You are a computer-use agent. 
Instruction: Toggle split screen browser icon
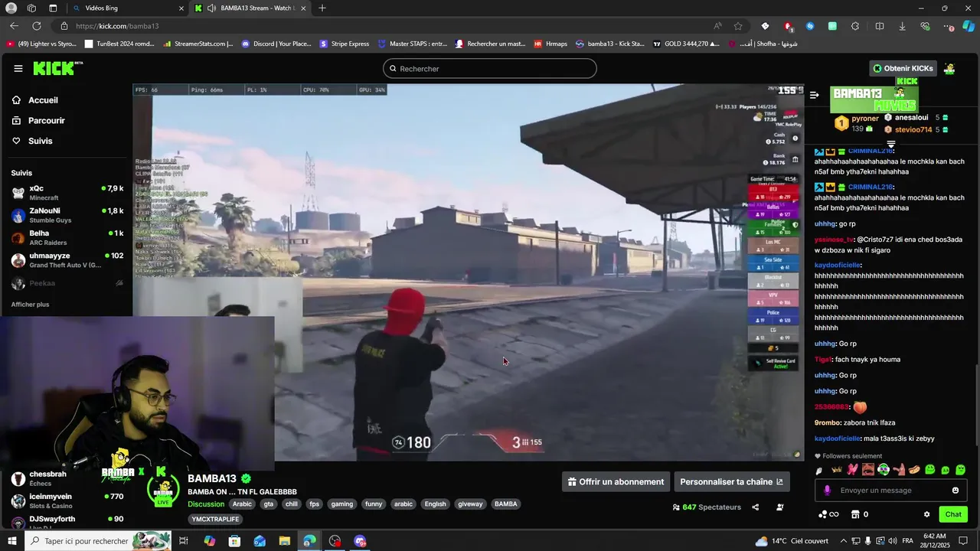click(x=879, y=26)
